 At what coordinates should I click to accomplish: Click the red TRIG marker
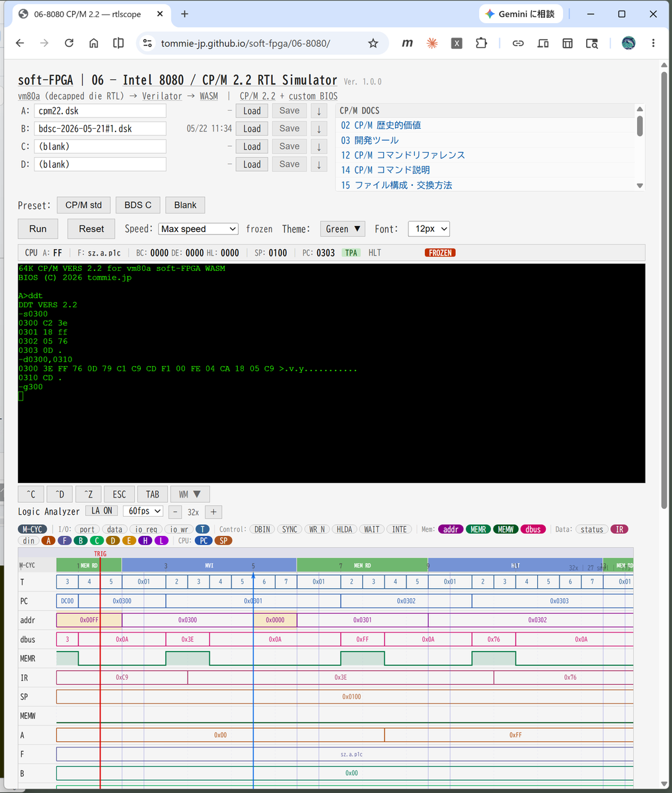point(100,554)
